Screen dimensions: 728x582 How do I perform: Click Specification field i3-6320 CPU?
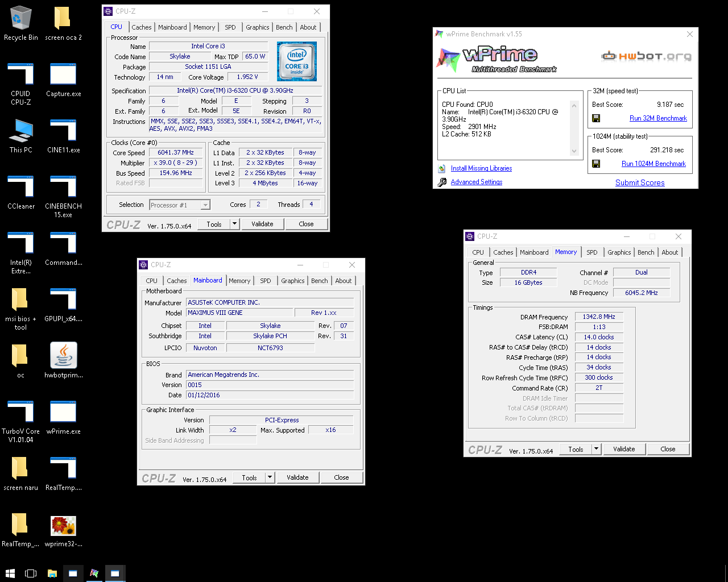(235, 91)
